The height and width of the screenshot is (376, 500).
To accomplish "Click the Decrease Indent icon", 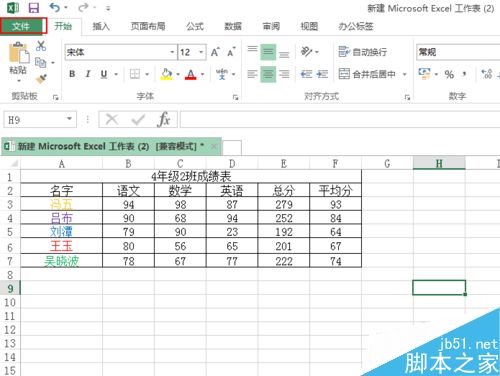I will (306, 74).
